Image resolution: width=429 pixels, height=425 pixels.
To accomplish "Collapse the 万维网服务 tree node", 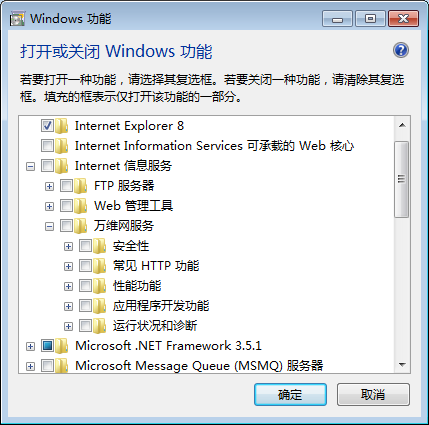I will coord(49,227).
